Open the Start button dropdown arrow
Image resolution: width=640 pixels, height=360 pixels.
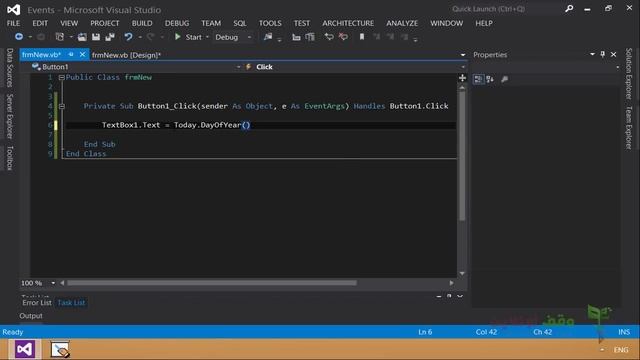click(207, 37)
